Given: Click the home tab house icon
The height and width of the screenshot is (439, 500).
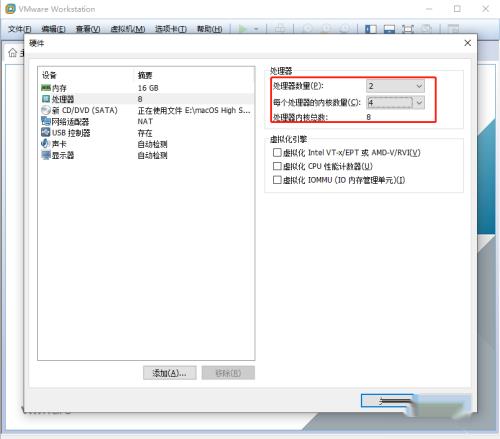Looking at the screenshot, I should tap(13, 52).
